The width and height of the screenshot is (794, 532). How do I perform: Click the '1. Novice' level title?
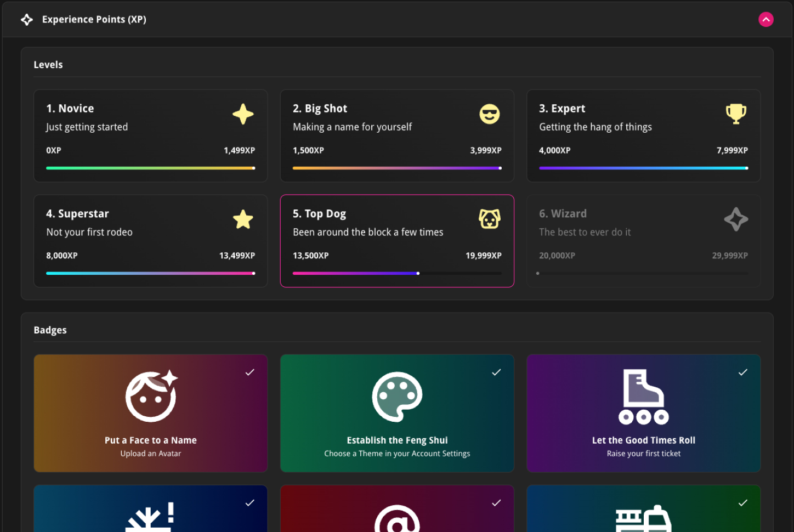tap(70, 109)
